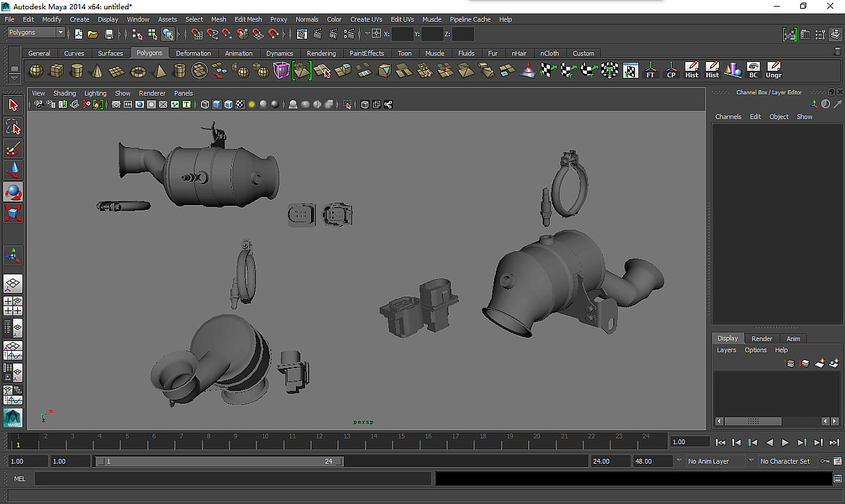The height and width of the screenshot is (504, 845).
Task: Create a polygon torus from the shelf
Action: point(138,71)
